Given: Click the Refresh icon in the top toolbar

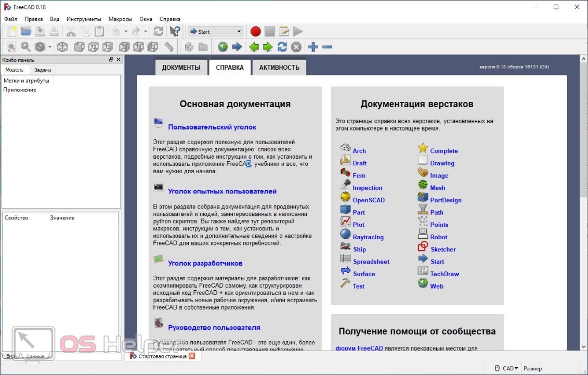Looking at the screenshot, I should (158, 32).
